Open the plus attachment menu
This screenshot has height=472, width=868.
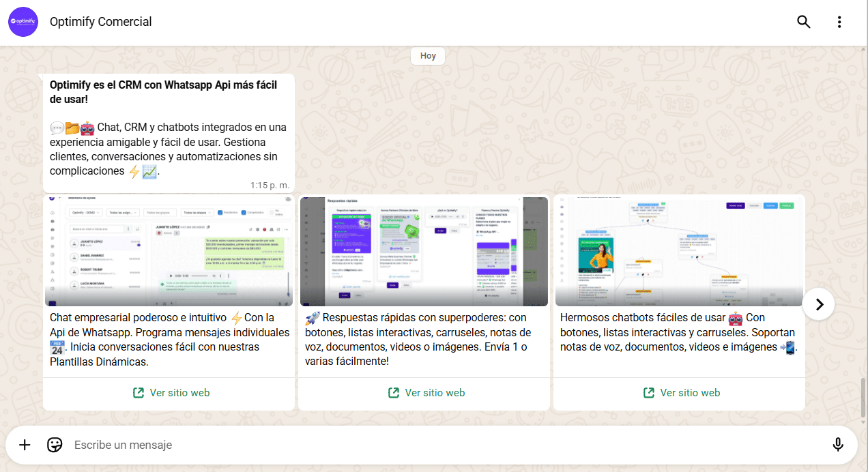25,445
